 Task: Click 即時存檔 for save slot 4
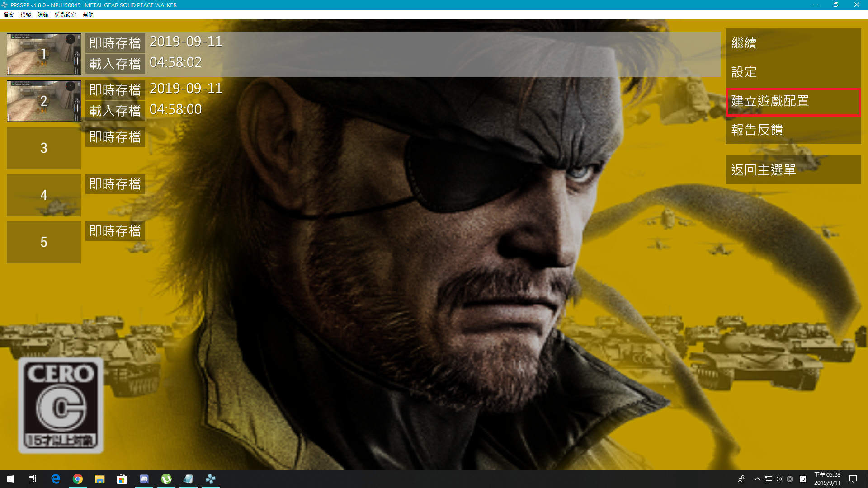(115, 184)
